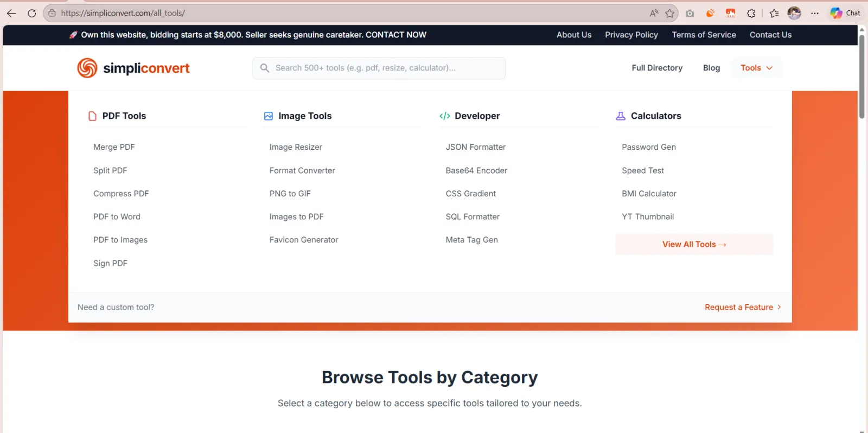Open Password Gen tool
Screen dimensions: 868x433
pyautogui.click(x=649, y=147)
